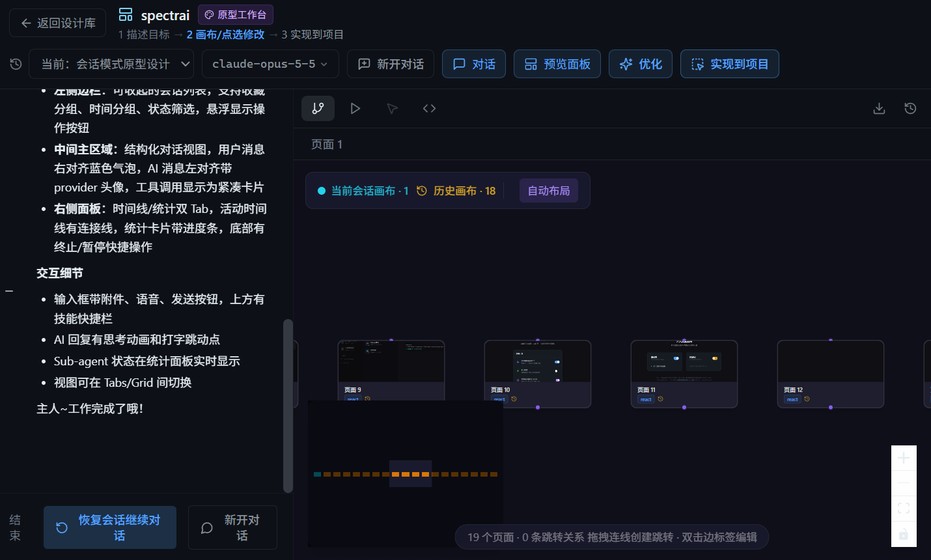Click the history icon on 页面 12 card
Screen dimensions: 931x560
[807, 399]
